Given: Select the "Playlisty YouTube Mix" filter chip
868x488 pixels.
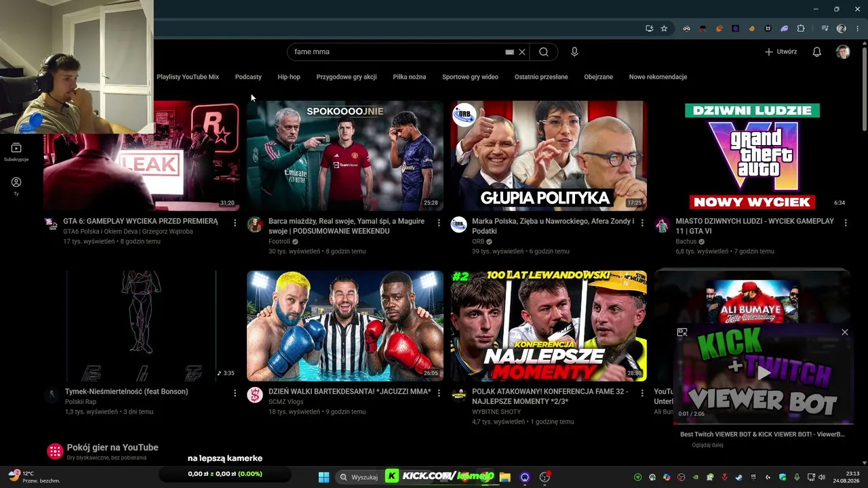Looking at the screenshot, I should (x=188, y=77).
